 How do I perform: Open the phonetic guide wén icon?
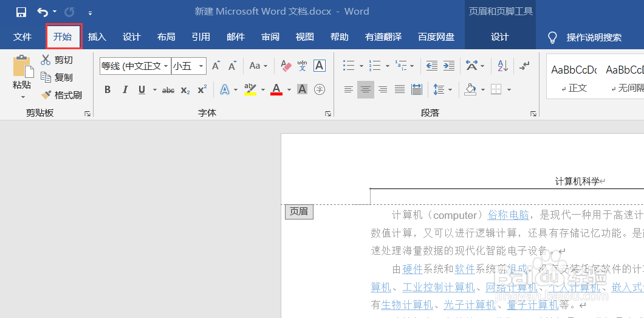click(x=303, y=65)
